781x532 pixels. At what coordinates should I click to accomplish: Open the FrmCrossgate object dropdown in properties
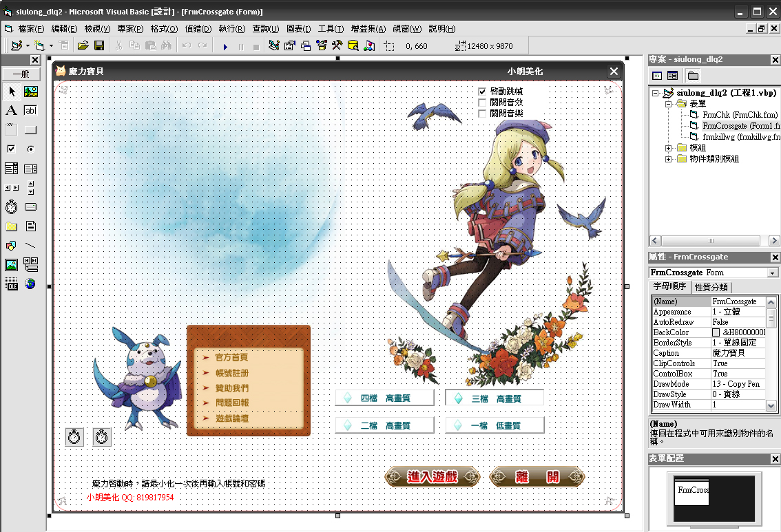point(773,273)
